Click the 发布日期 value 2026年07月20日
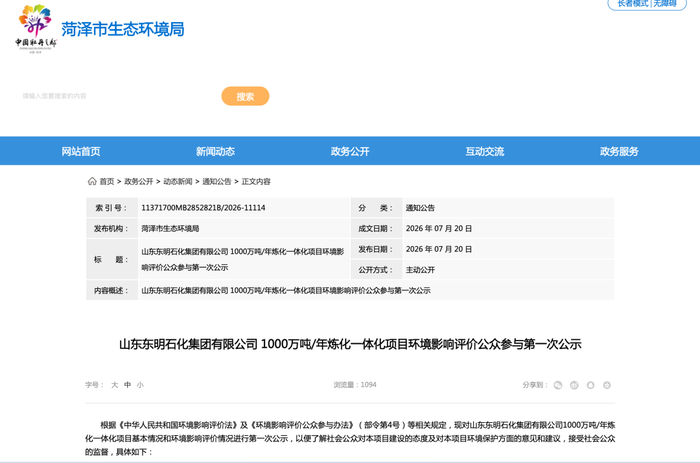 [439, 249]
